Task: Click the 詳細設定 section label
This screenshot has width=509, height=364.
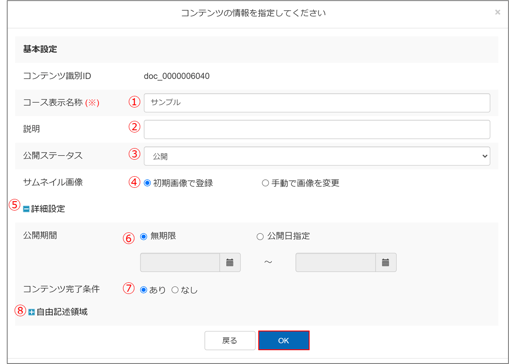Action: click(48, 209)
